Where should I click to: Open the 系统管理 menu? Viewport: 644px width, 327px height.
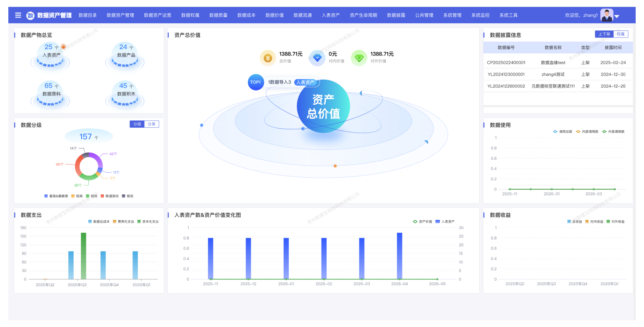pyautogui.click(x=452, y=15)
